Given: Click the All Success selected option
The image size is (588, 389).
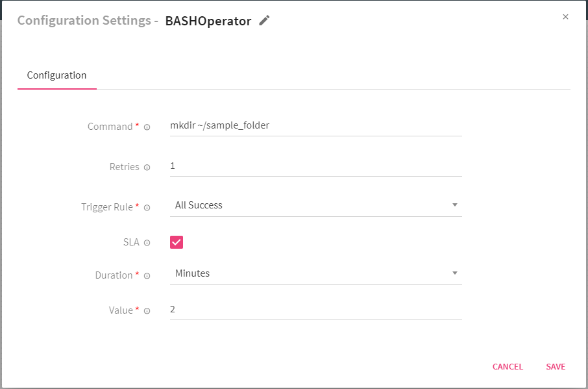Looking at the screenshot, I should [x=199, y=205].
